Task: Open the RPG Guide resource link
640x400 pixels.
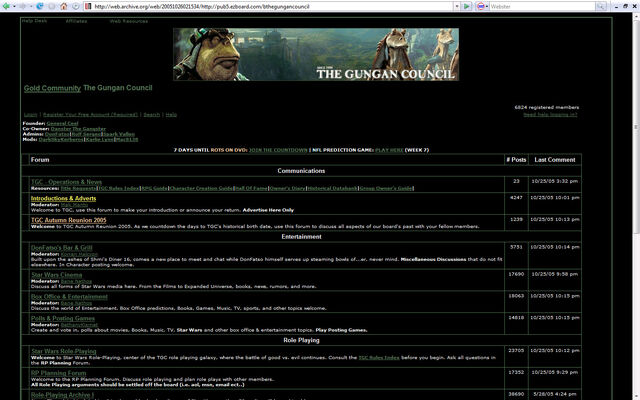Action: [154, 188]
